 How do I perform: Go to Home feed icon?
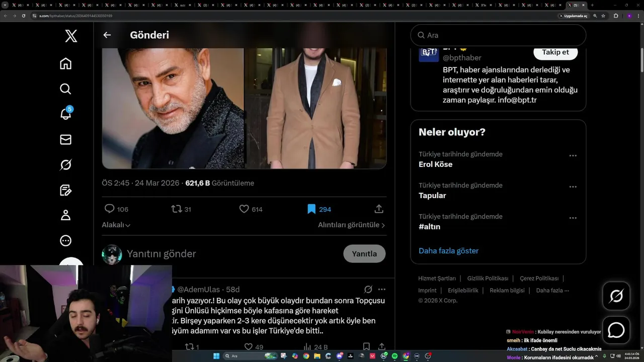click(x=65, y=63)
